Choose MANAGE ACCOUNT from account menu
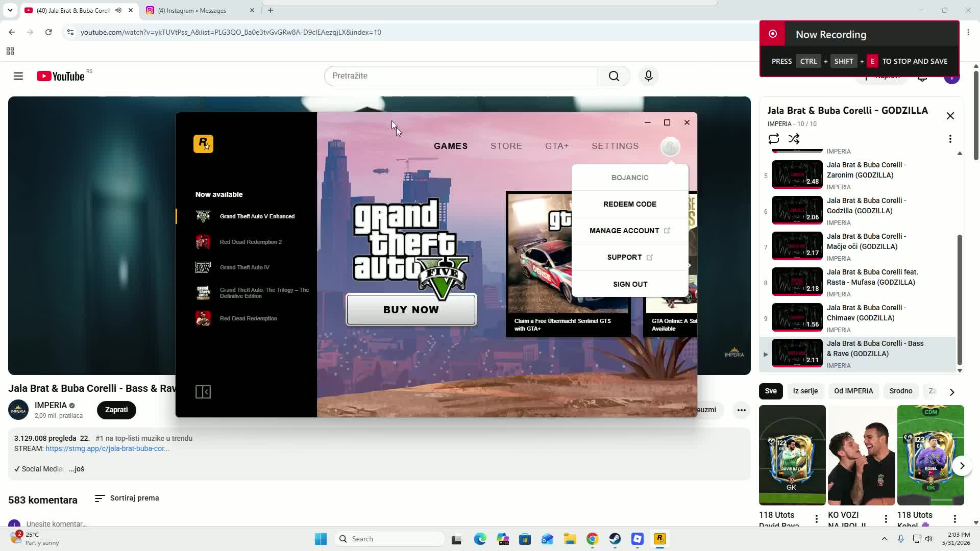The width and height of the screenshot is (980, 551). click(630, 231)
